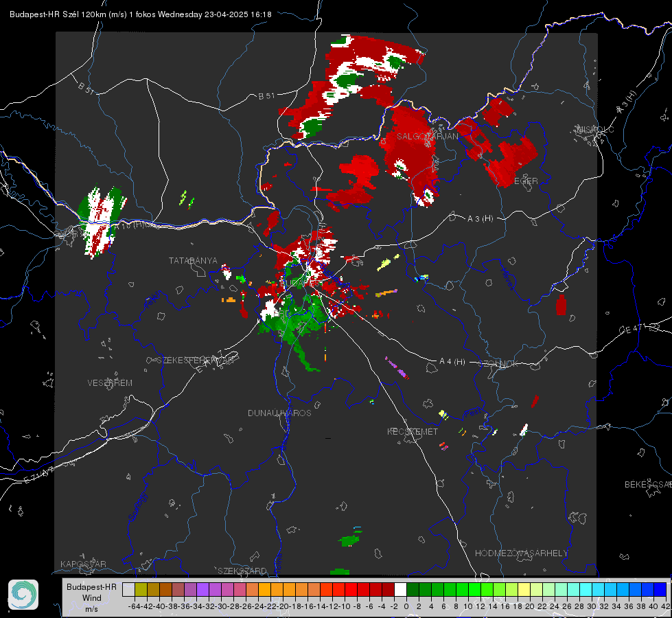Click the legend value label 42
The image size is (672, 618).
click(x=665, y=606)
